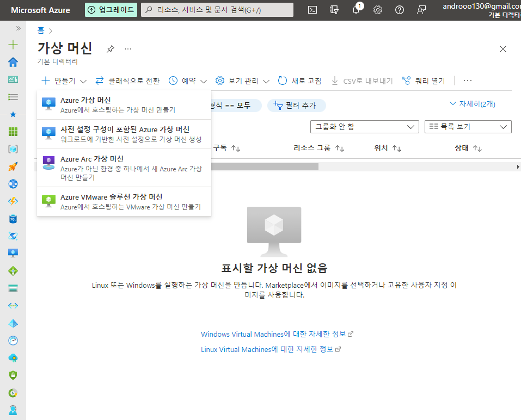Open Virtual networks icon in the sidebar
Image resolution: width=521 pixels, height=420 pixels.
[13, 306]
